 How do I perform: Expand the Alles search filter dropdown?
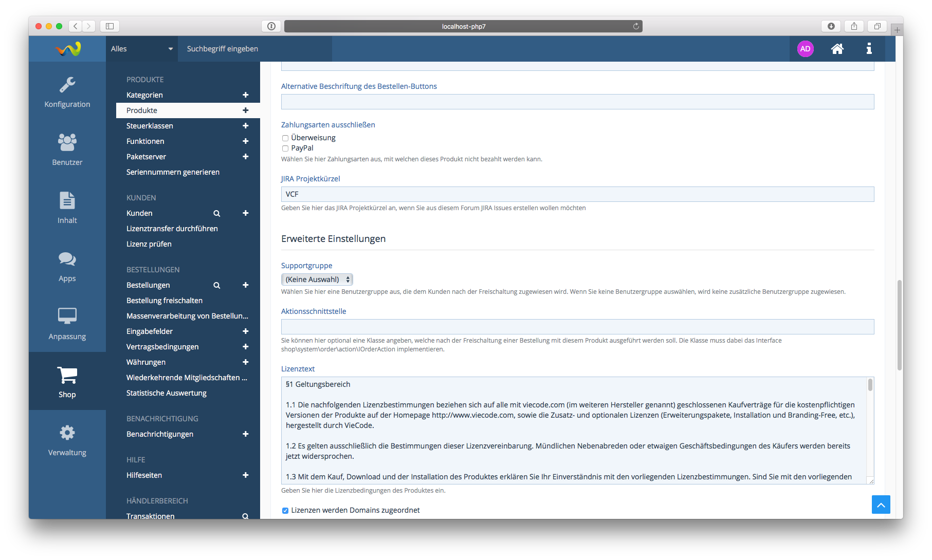click(x=141, y=49)
